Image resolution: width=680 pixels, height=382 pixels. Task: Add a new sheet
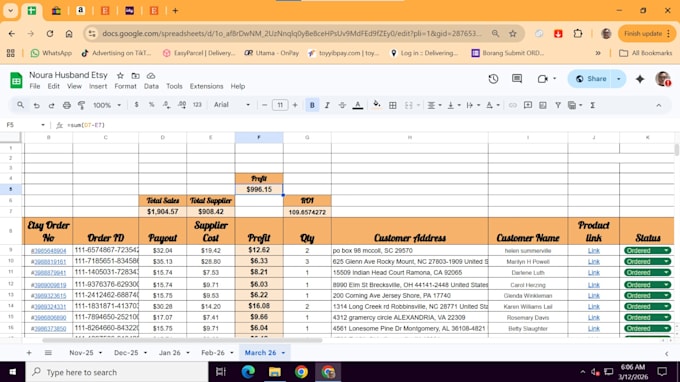click(x=29, y=353)
